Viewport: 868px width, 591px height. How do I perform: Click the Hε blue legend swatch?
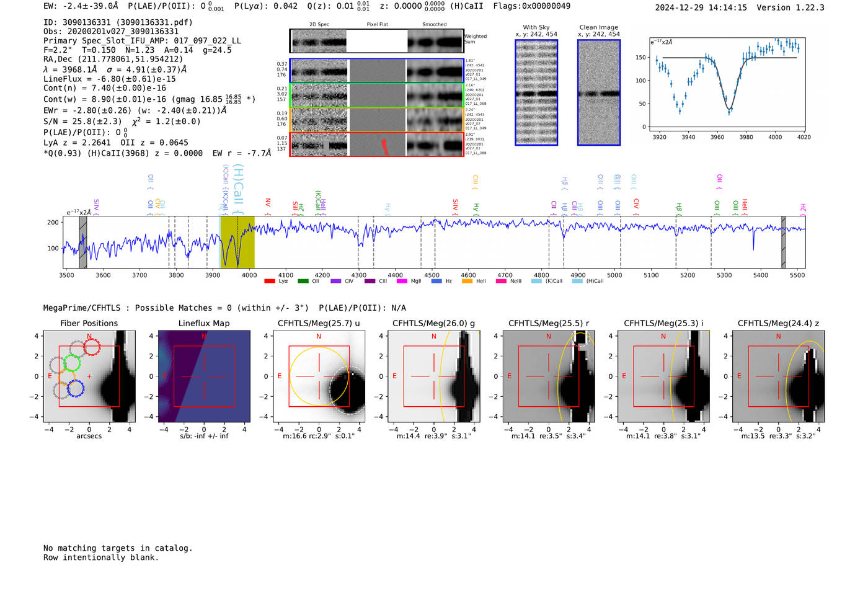point(436,281)
